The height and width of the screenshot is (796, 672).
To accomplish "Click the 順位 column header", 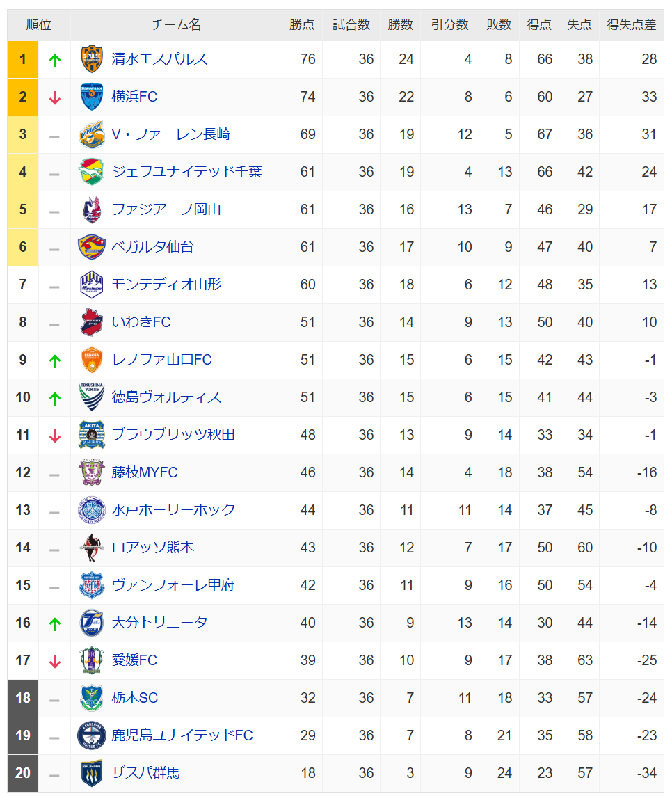I will 39,25.
